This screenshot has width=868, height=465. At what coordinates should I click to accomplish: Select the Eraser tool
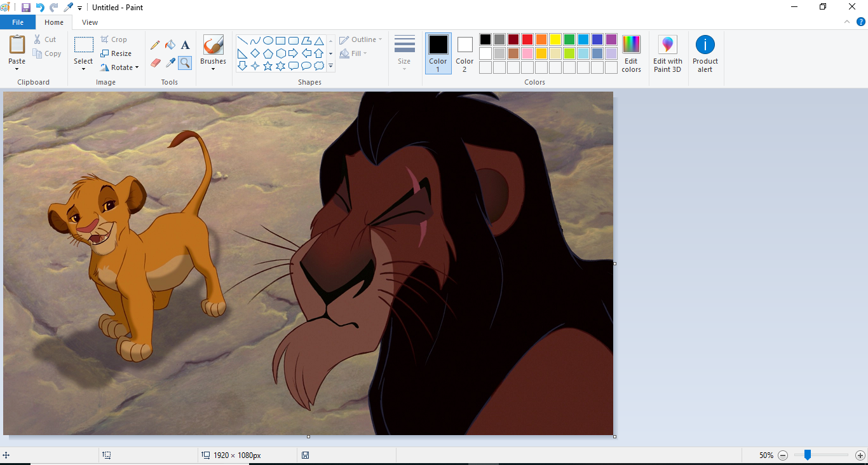(155, 62)
